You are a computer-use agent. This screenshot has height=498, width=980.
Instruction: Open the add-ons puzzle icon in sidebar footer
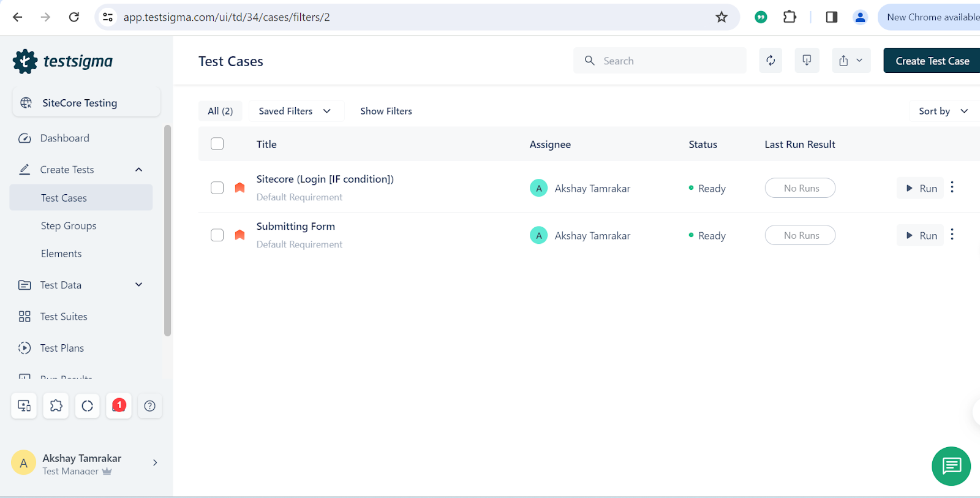point(56,406)
